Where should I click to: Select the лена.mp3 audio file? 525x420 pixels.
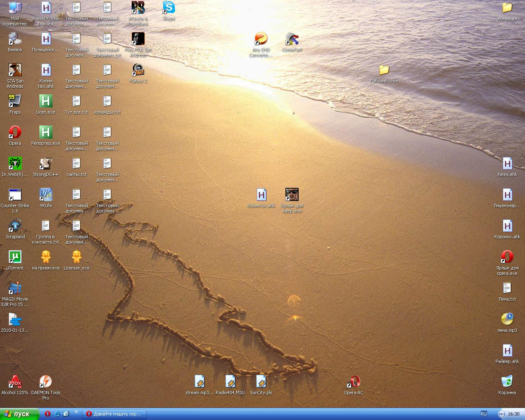[507, 323]
